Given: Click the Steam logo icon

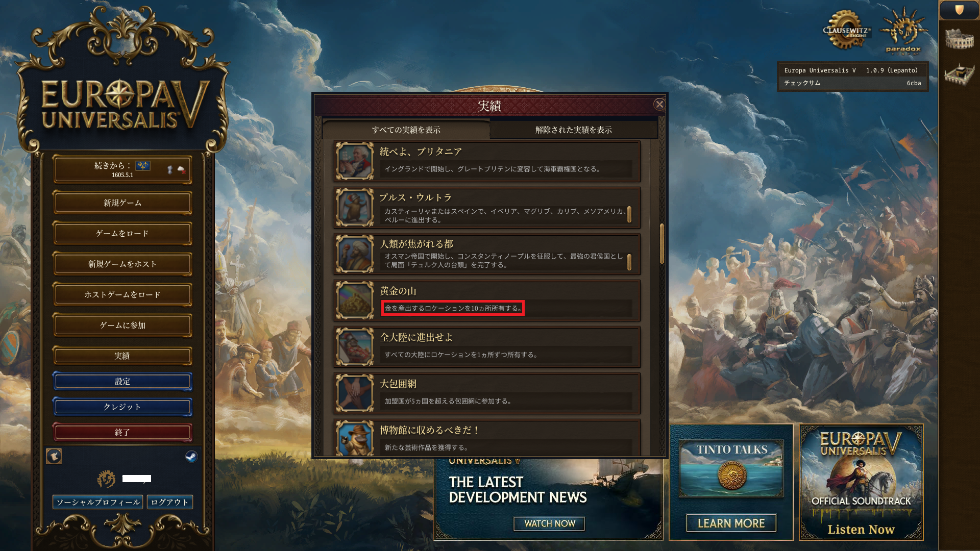Looking at the screenshot, I should [191, 456].
